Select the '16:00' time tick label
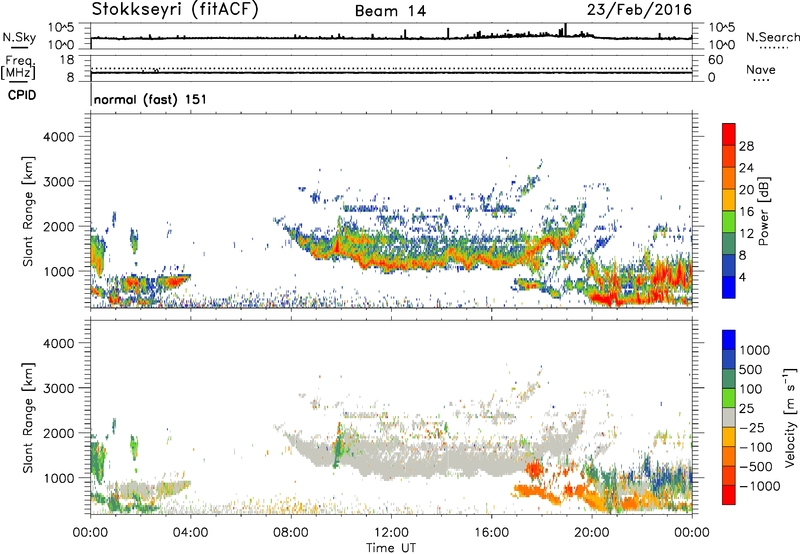 pos(491,532)
